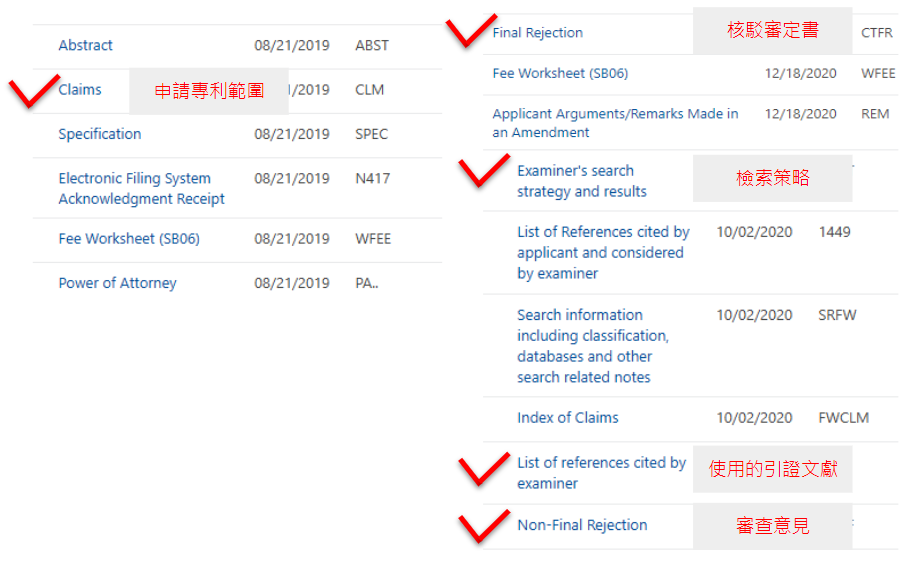Open Applicant Arguments/Remarks Made in an Amendment
This screenshot has height=564, width=901.
[x=615, y=123]
